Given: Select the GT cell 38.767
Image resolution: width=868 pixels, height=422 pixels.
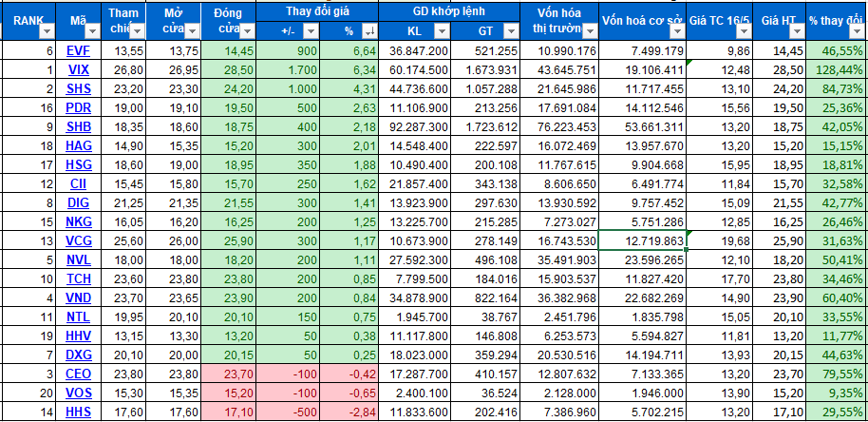Looking at the screenshot, I should point(486,316).
